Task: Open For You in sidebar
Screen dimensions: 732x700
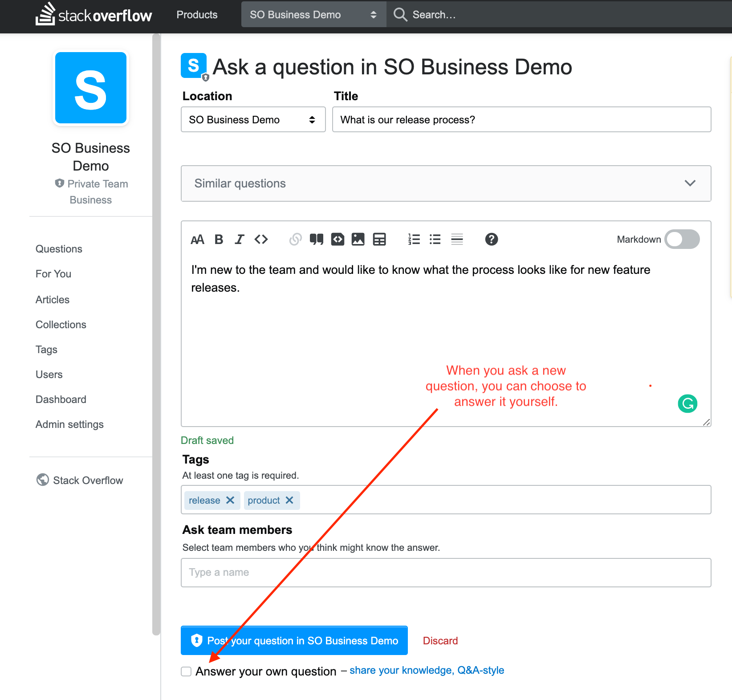Action: point(53,274)
